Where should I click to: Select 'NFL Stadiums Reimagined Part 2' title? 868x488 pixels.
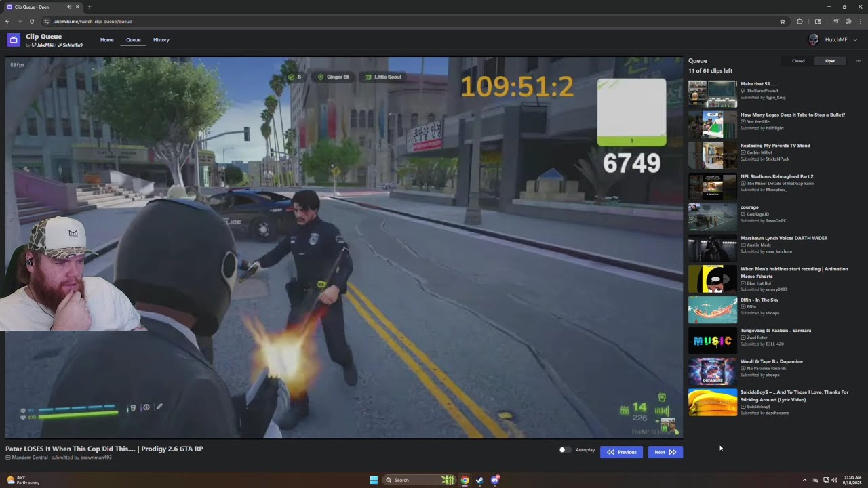(x=776, y=176)
